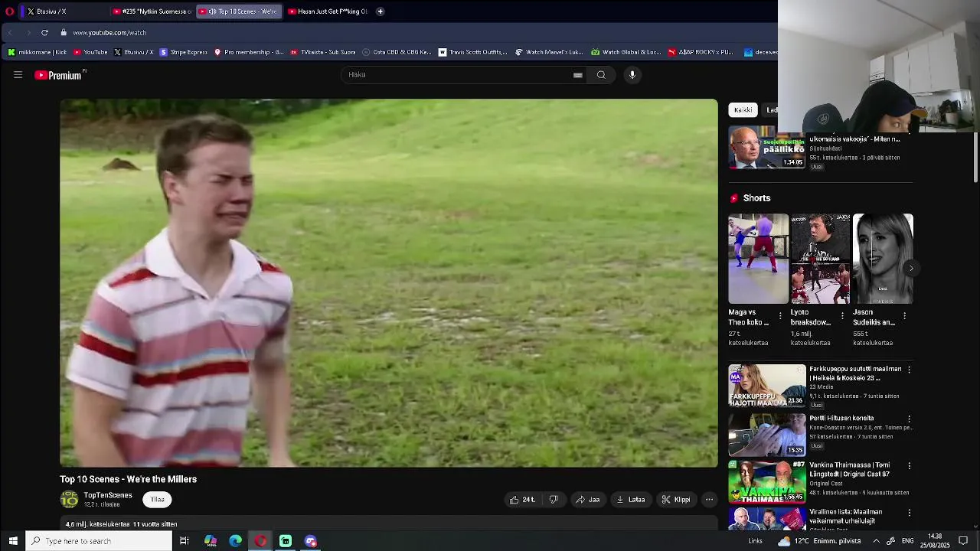Download the video with Lataa

[x=631, y=500]
